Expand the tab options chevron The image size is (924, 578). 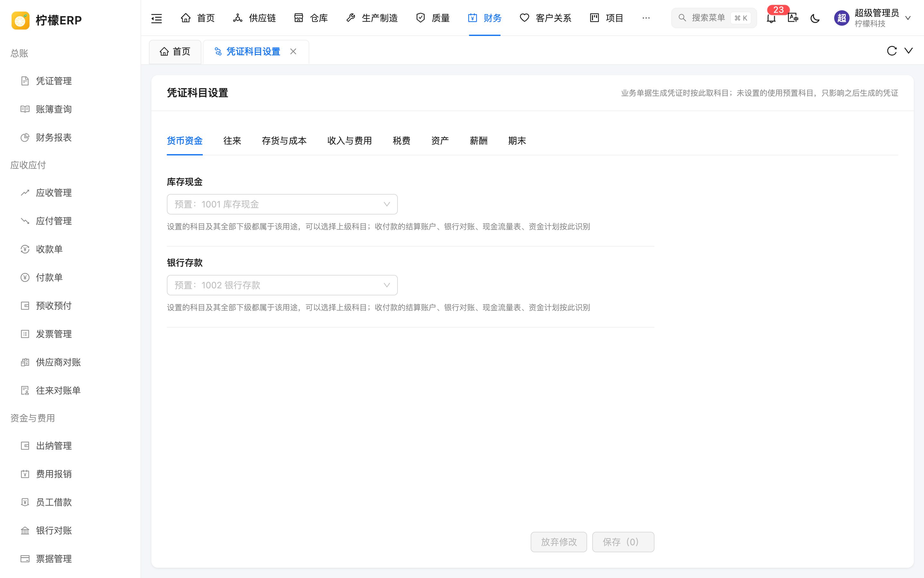pos(909,51)
